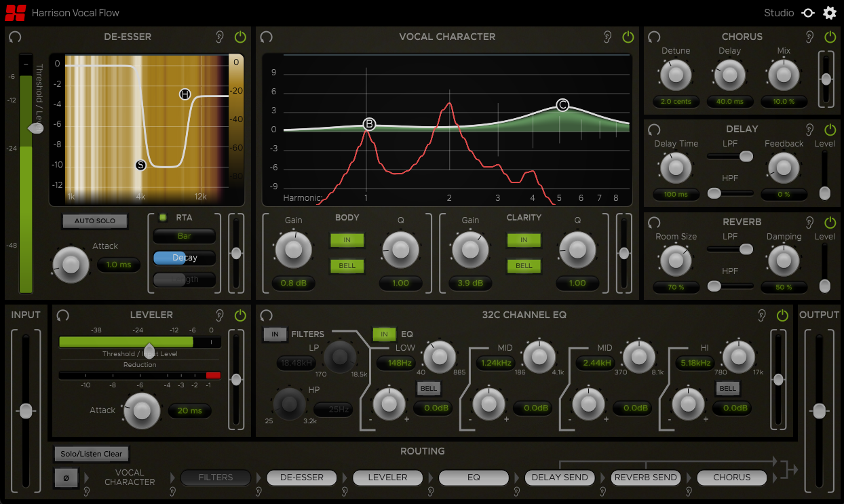Click the De-Esser Attack knob
Viewport: 844px width, 504px height.
71,265
